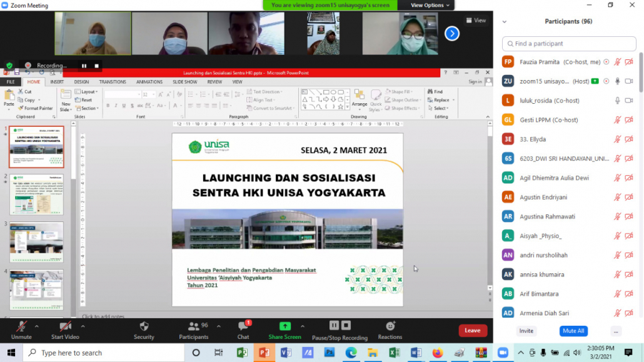The height and width of the screenshot is (362, 644).
Task: Open the more options ellipsis button
Action: click(x=616, y=331)
